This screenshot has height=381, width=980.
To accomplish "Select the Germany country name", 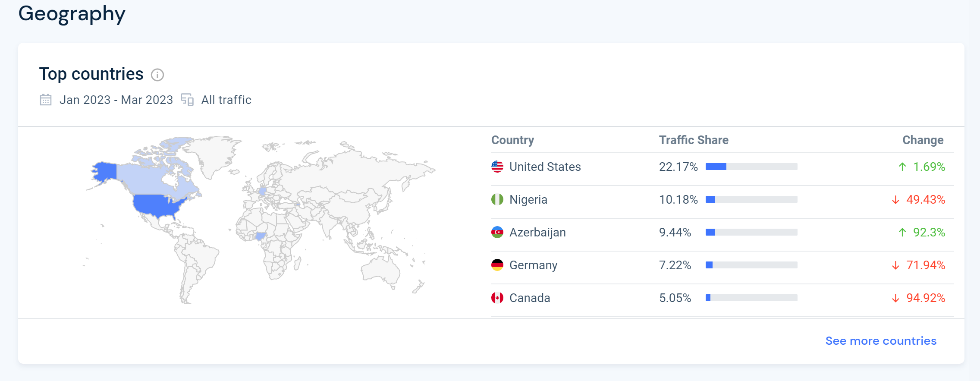I will (x=534, y=265).
